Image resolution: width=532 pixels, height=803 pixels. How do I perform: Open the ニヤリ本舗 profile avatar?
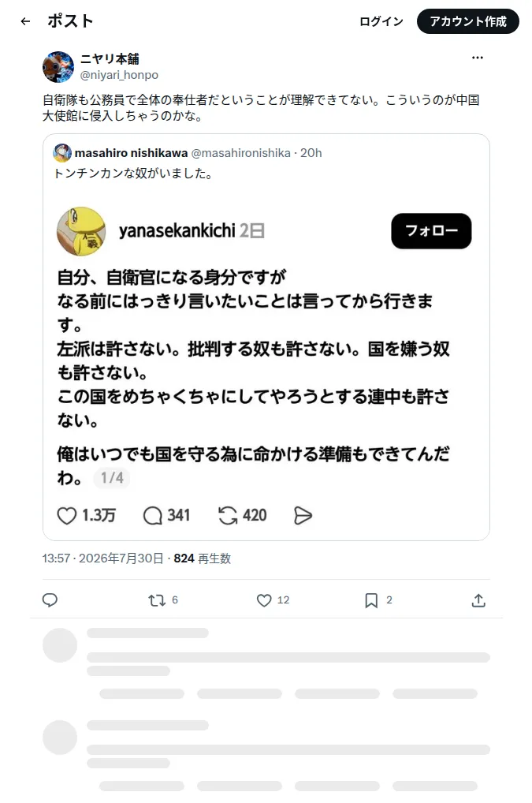point(58,66)
